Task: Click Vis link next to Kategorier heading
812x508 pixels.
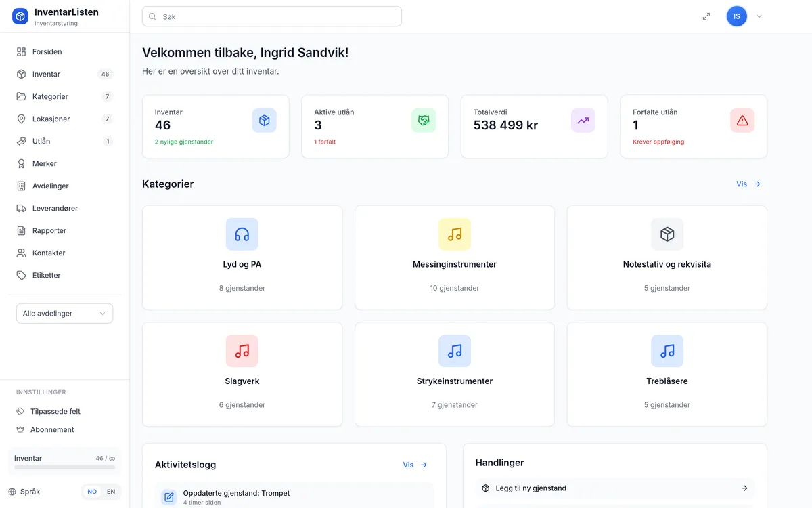Action: [748, 184]
